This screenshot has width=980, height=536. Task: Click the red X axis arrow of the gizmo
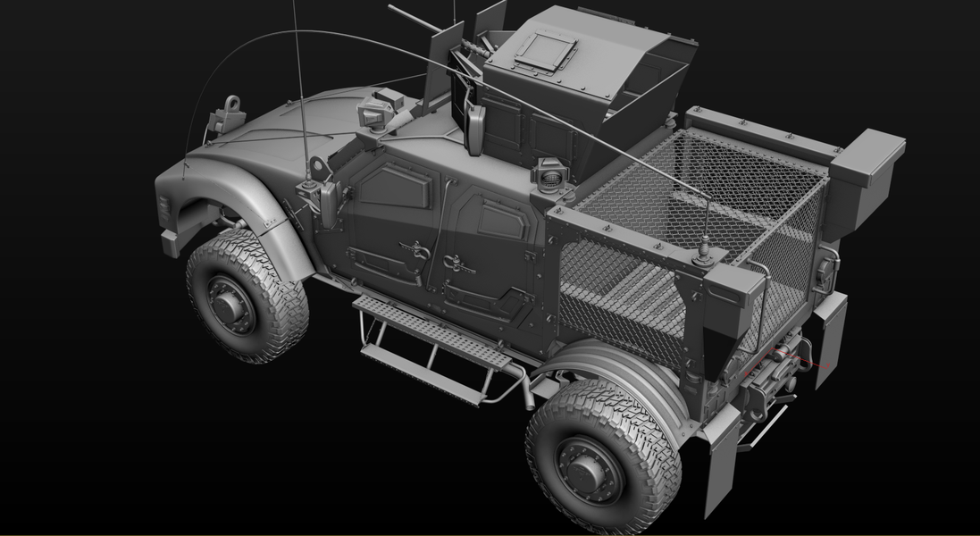pos(758,361)
